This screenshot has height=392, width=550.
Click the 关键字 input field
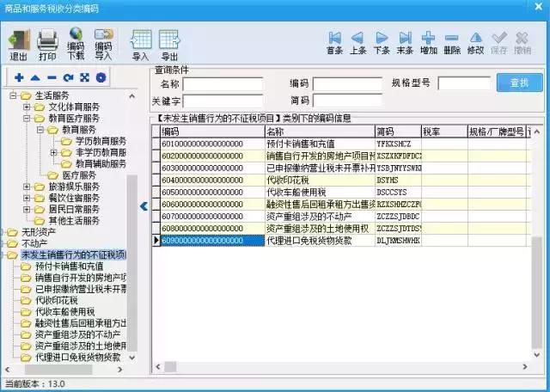coord(223,101)
